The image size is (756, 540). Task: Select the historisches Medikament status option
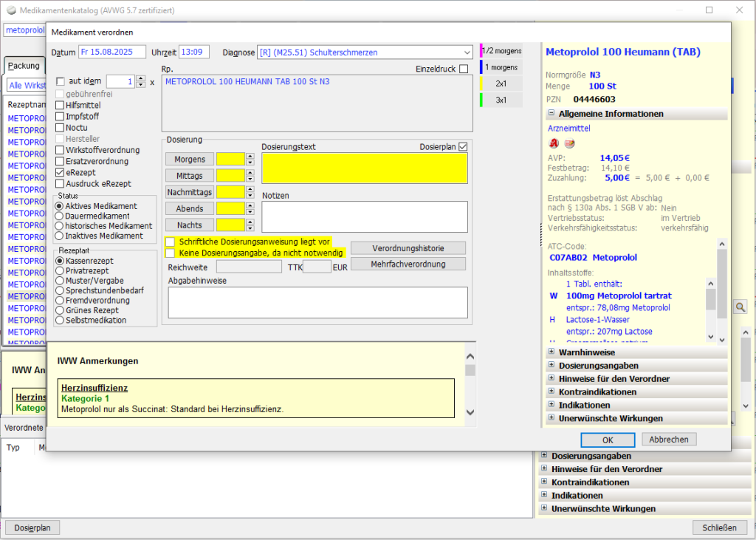60,226
